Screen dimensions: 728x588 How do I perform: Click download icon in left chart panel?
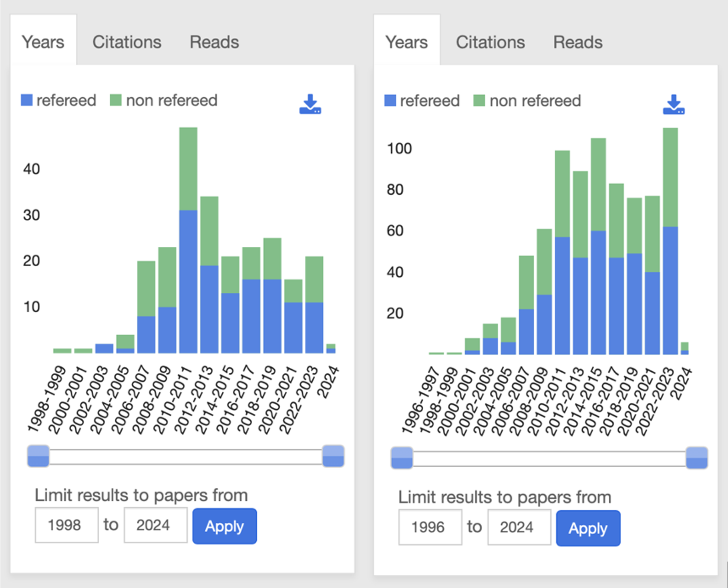[x=310, y=105]
